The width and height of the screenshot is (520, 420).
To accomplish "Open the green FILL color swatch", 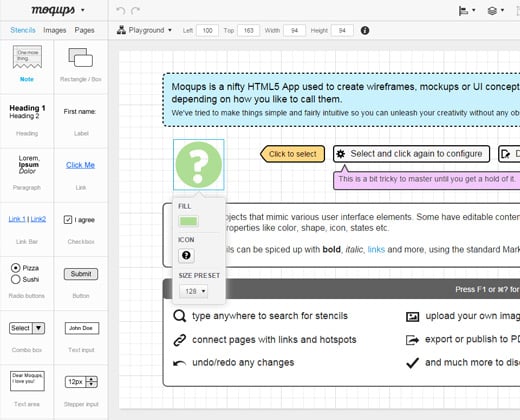I will (x=188, y=221).
